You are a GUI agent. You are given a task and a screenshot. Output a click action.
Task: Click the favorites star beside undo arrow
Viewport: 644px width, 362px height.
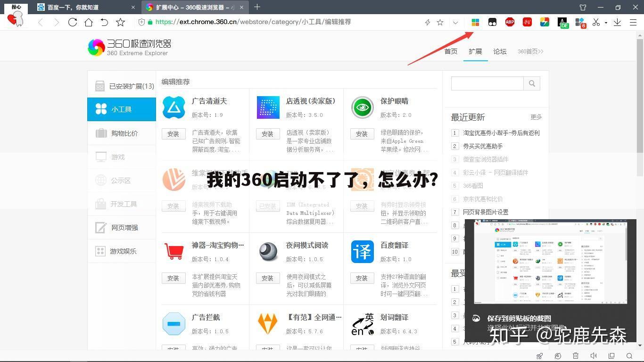click(120, 22)
